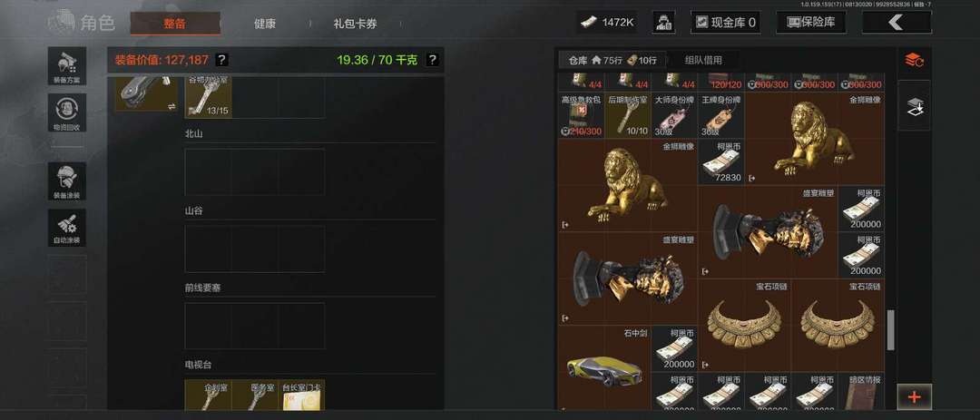Switch to the 健康 tab
This screenshot has width=980, height=420.
[265, 24]
